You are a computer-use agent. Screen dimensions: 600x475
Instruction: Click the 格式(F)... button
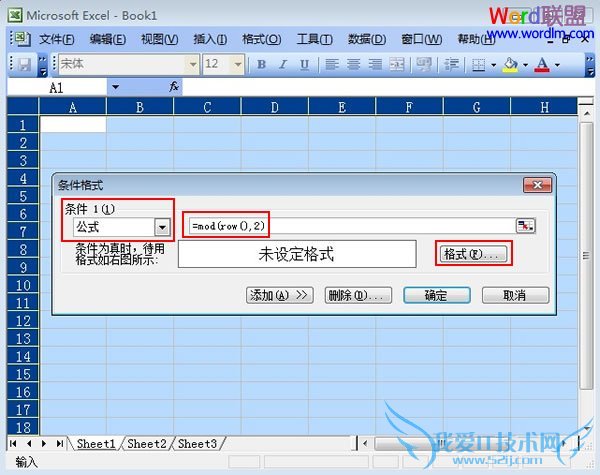(473, 254)
